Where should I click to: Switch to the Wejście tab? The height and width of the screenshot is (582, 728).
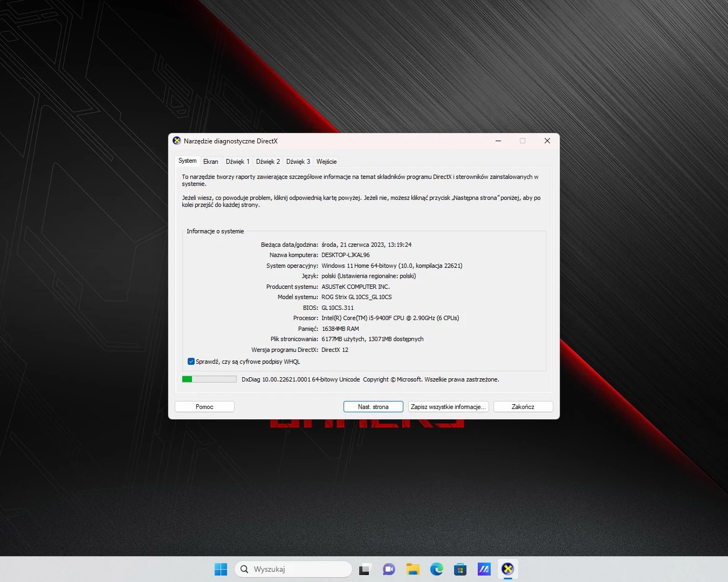point(326,162)
